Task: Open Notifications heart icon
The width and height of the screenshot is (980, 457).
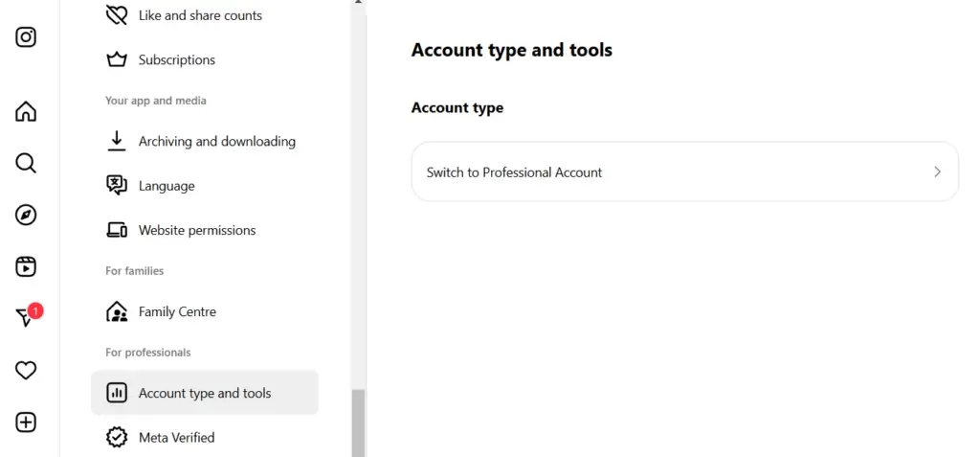Action: pyautogui.click(x=26, y=371)
